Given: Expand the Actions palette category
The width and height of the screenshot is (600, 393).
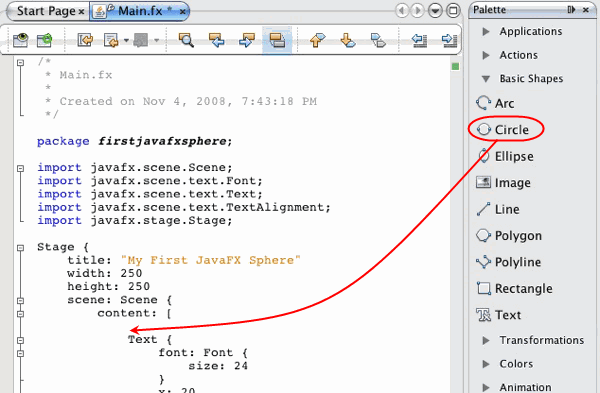Looking at the screenshot, I should coord(486,55).
